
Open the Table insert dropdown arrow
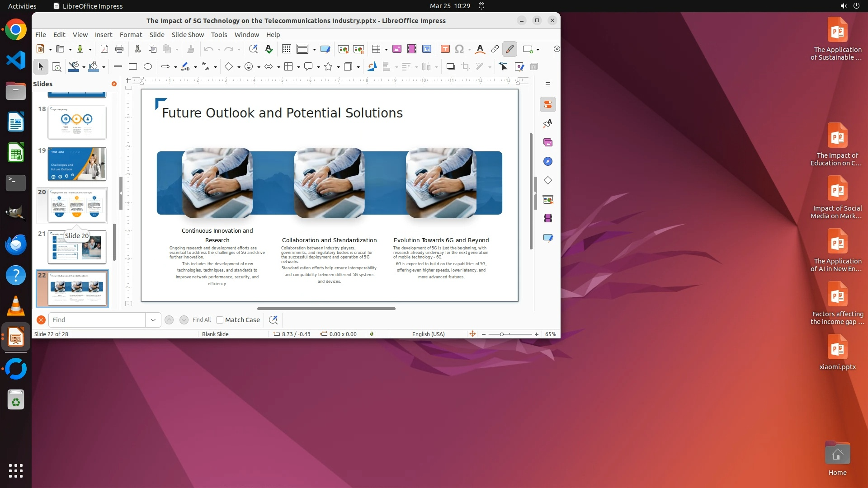point(387,49)
